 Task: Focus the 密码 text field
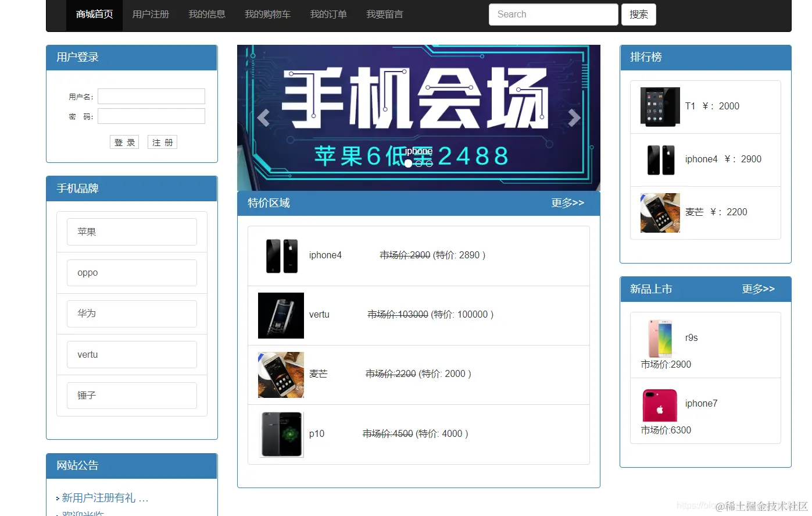(x=151, y=116)
